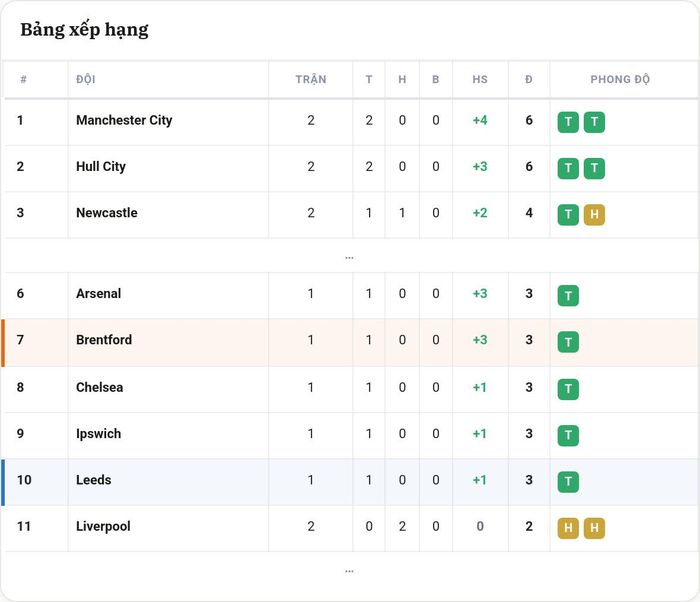This screenshot has height=602, width=700.
Task: Click Hull City's second green T badge
Action: click(x=594, y=168)
